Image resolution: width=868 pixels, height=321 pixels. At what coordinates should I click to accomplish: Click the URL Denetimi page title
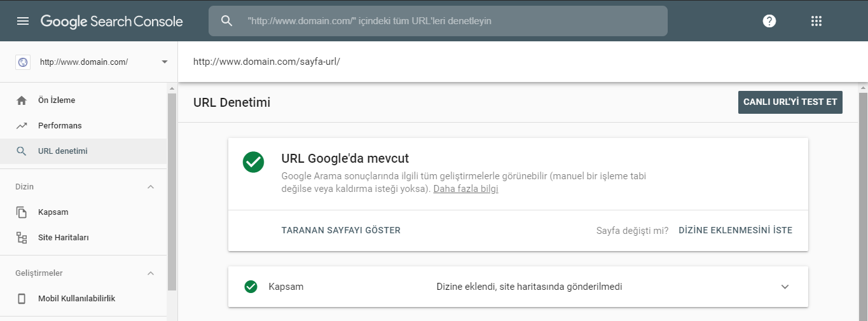point(231,102)
